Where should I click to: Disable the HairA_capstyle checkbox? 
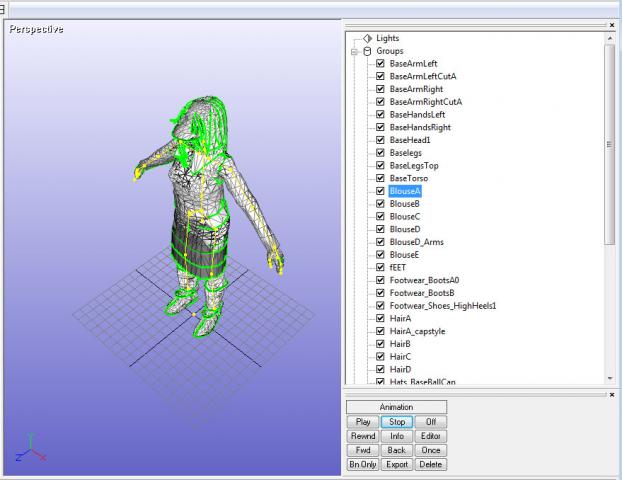click(380, 331)
